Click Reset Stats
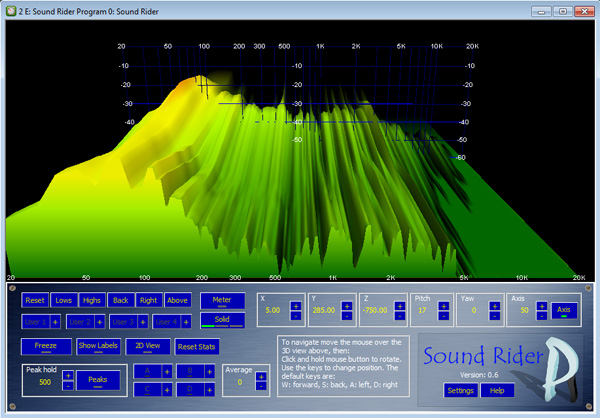The height and width of the screenshot is (418, 600). click(x=197, y=347)
